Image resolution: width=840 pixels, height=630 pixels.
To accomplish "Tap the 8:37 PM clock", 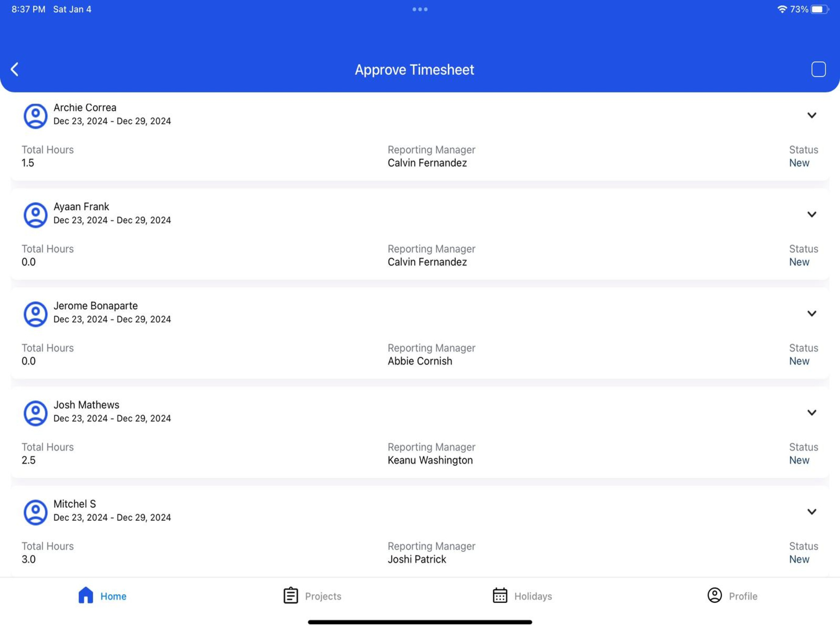I will (28, 9).
